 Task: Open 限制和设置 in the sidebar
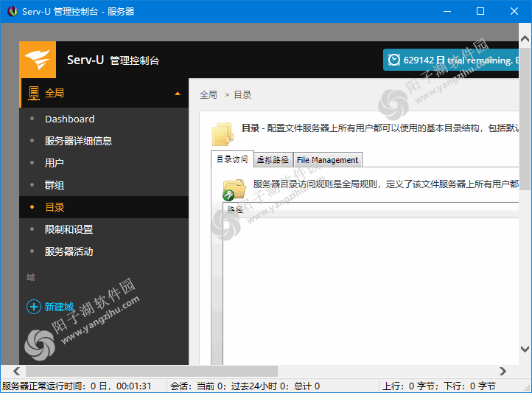(69, 229)
